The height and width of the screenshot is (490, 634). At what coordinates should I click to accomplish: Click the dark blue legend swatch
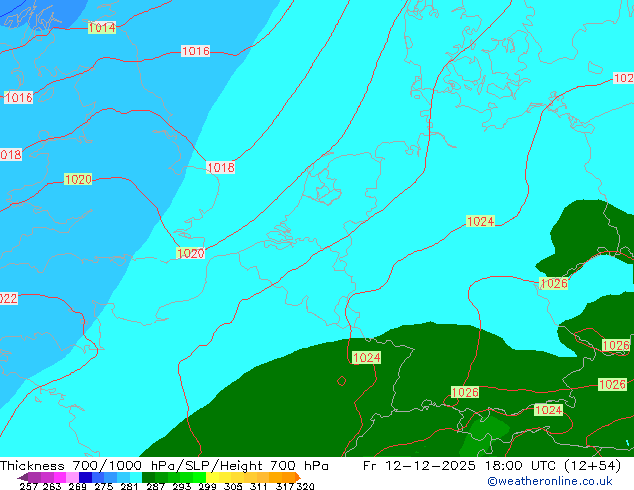tap(85, 477)
